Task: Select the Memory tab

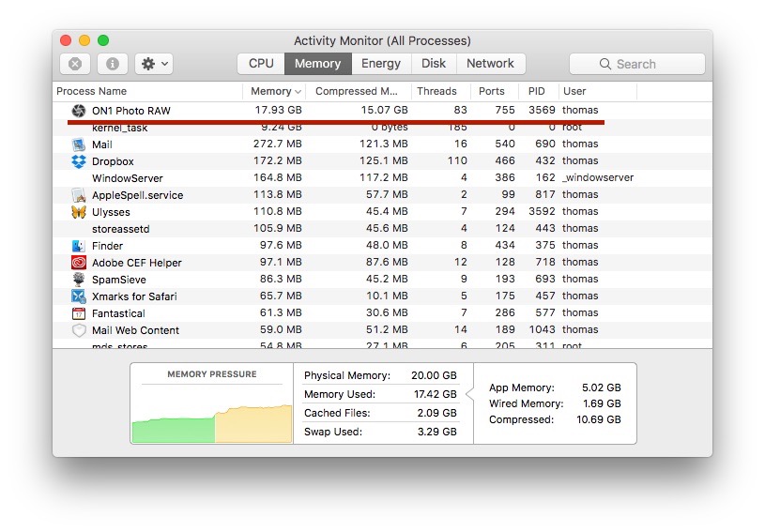Action: click(x=317, y=64)
